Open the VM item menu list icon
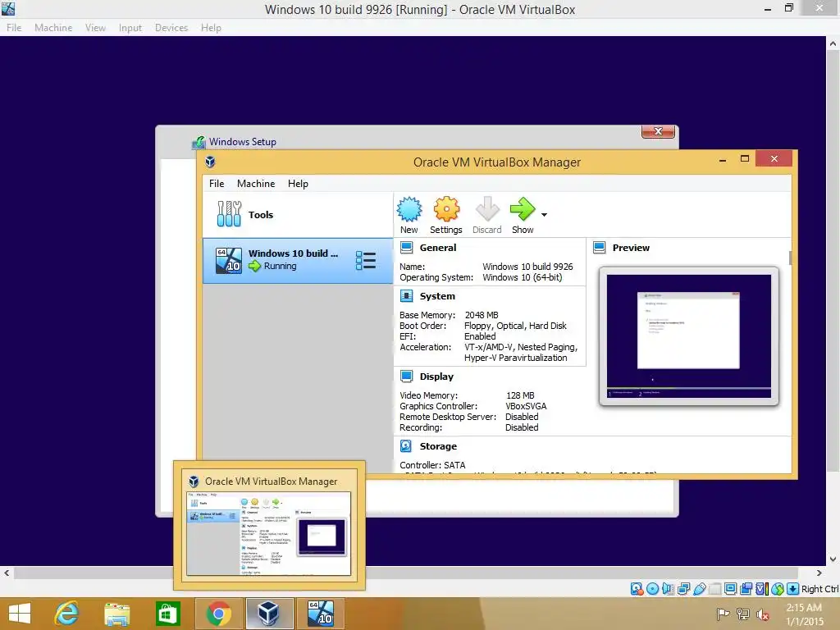 coord(366,260)
